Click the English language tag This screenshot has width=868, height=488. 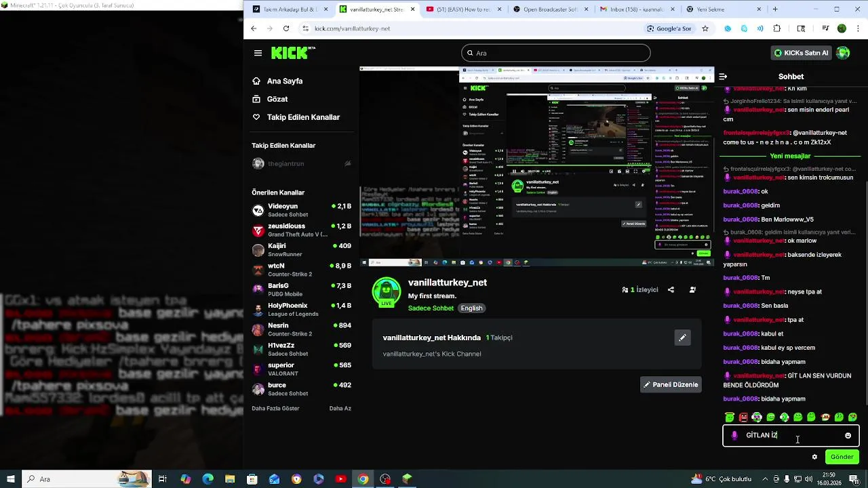471,308
